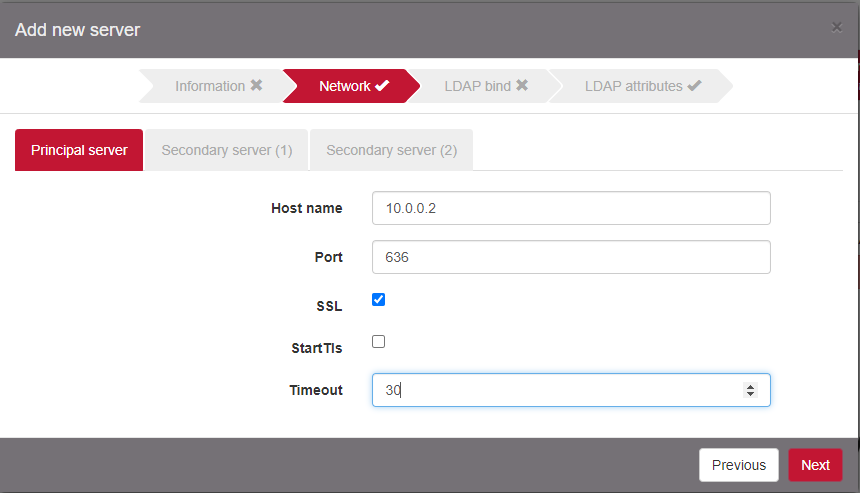Go to the Information wizard step
Image resolution: width=860 pixels, height=493 pixels.
point(209,86)
